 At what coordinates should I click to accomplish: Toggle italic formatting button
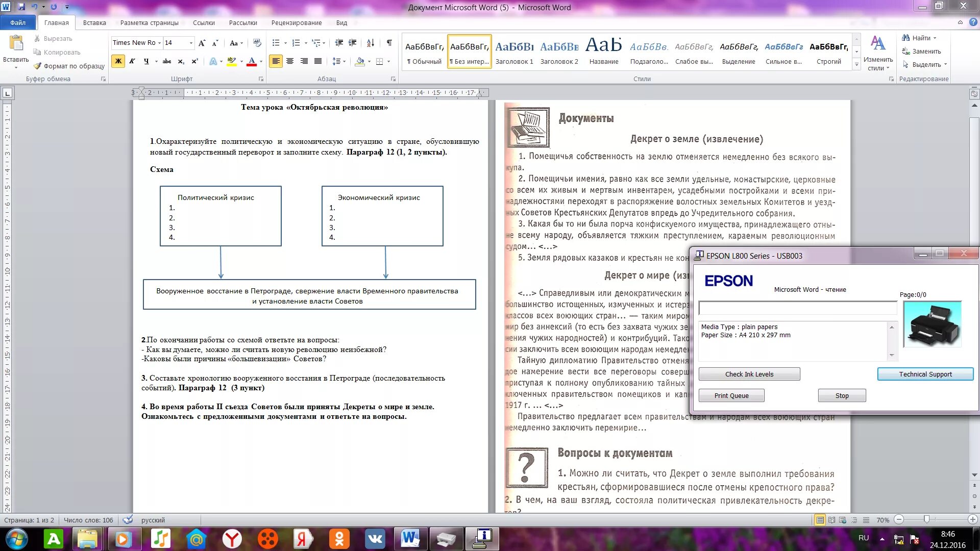(132, 61)
